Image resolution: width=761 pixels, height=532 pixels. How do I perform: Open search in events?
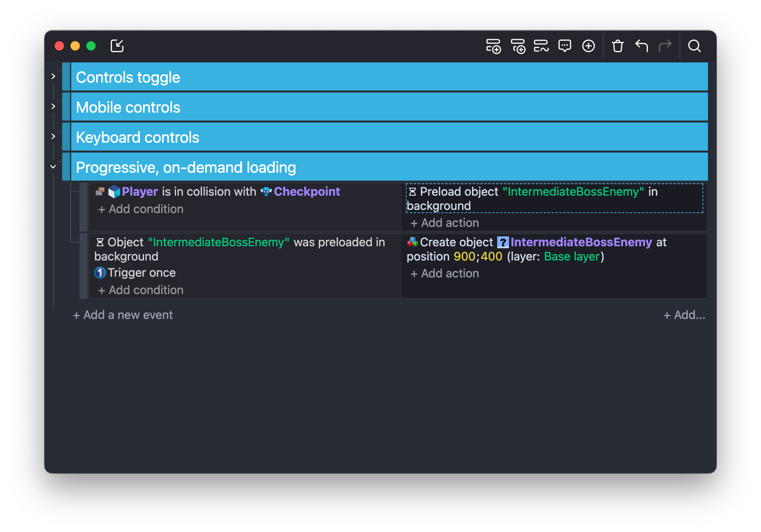point(695,46)
